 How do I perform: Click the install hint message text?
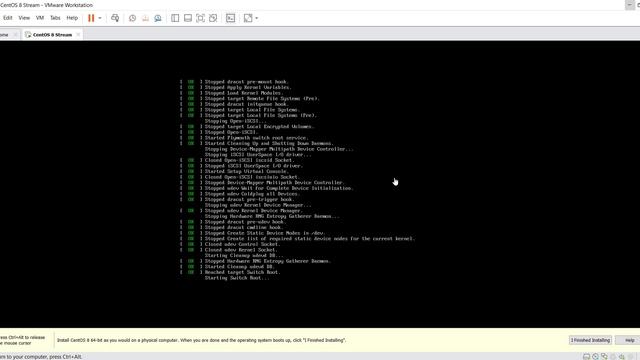coord(201,340)
